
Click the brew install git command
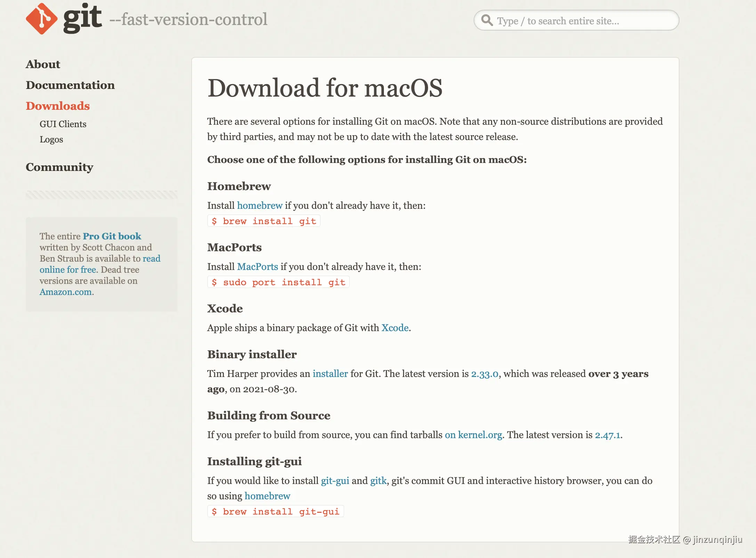tap(264, 221)
